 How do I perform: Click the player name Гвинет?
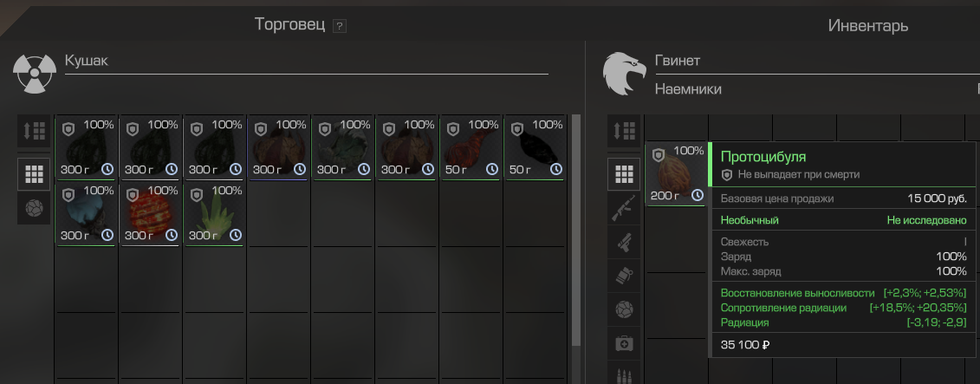(678, 61)
